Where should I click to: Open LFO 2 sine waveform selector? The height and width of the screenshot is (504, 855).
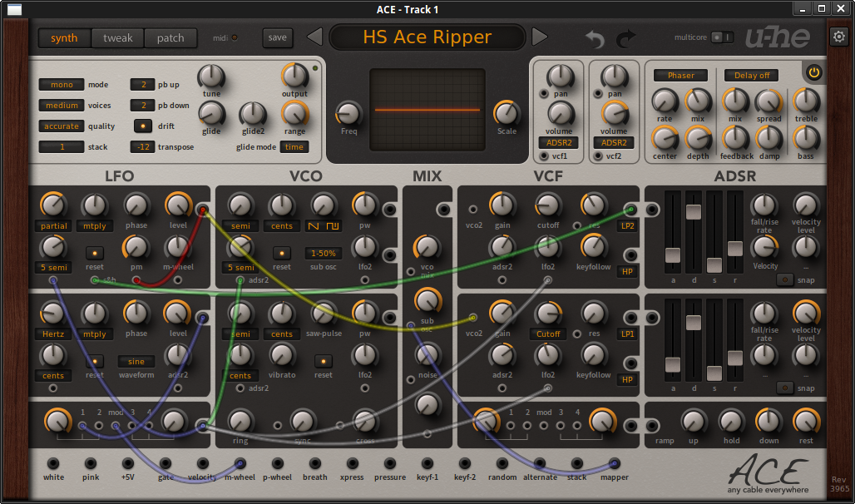(136, 361)
